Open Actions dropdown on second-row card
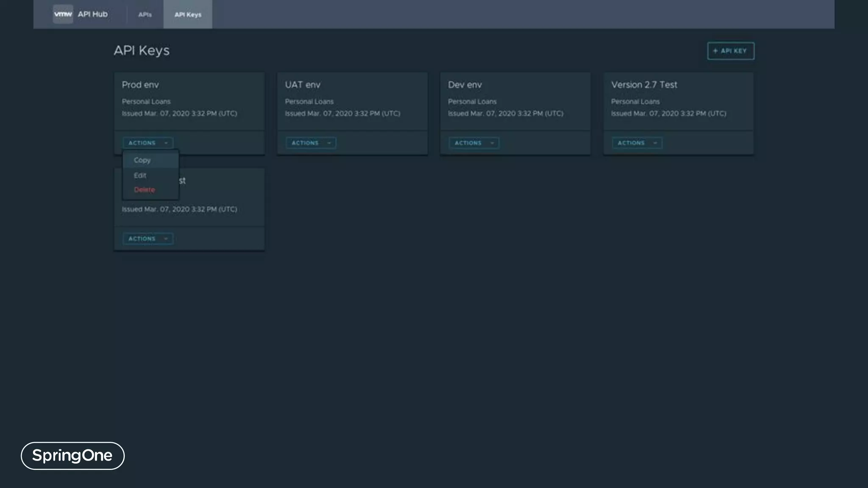868x488 pixels. coord(147,239)
